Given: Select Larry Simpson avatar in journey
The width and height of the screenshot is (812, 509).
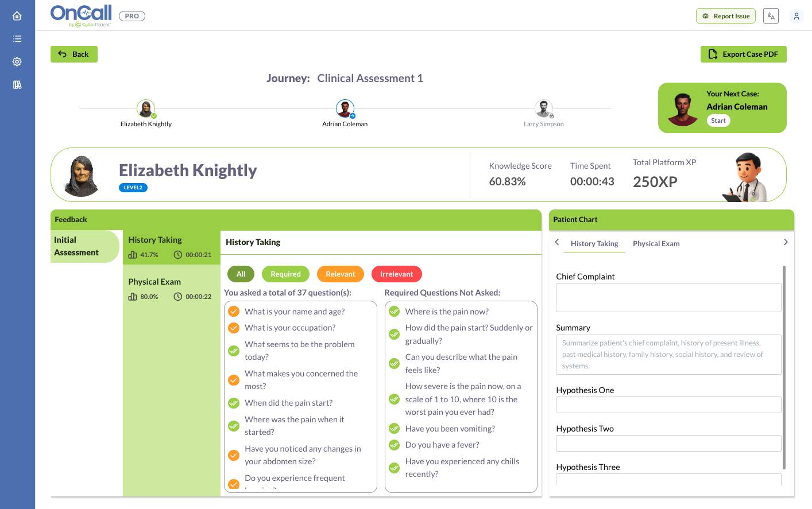Looking at the screenshot, I should 544,108.
